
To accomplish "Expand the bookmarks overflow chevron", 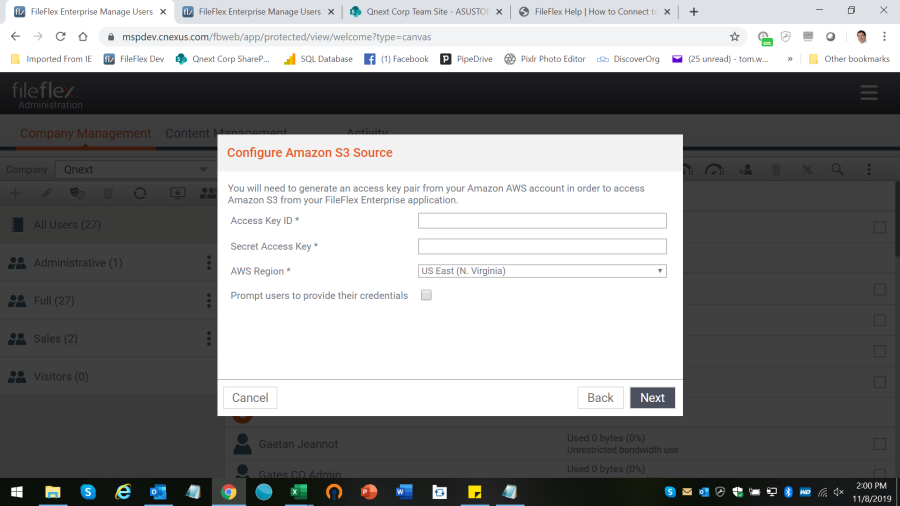I will 790,59.
